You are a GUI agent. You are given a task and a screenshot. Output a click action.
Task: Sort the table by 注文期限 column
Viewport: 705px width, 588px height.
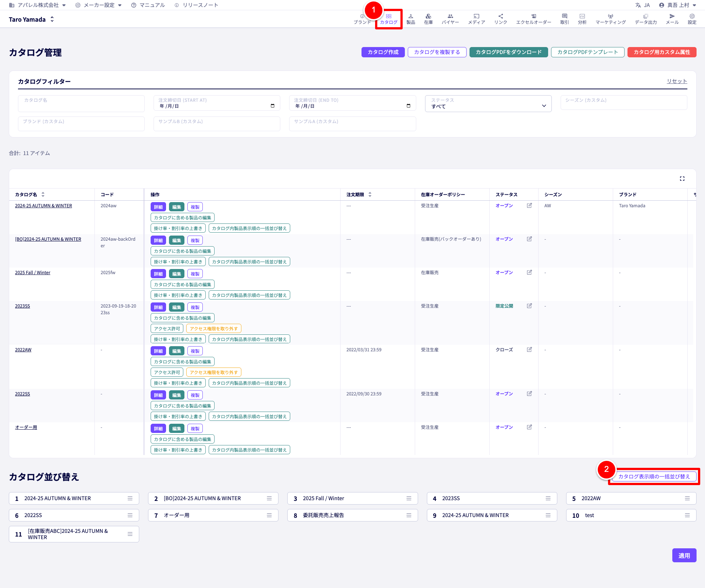coord(370,194)
